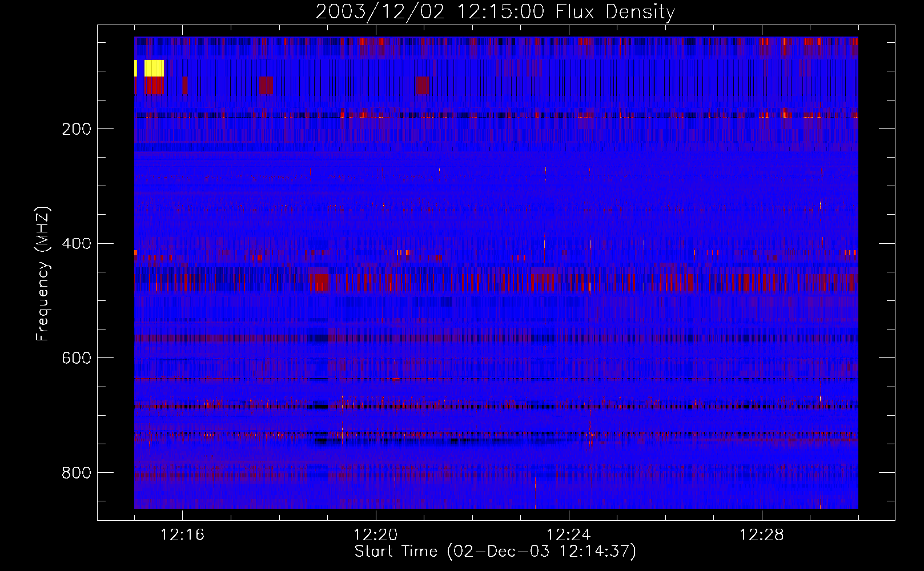Click the 'Frequency (MHZ)' axis label
924x571 pixels.
43,274
